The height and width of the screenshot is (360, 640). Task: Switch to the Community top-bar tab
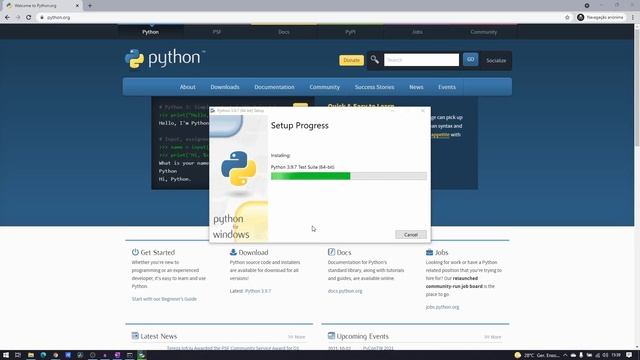[x=484, y=32]
